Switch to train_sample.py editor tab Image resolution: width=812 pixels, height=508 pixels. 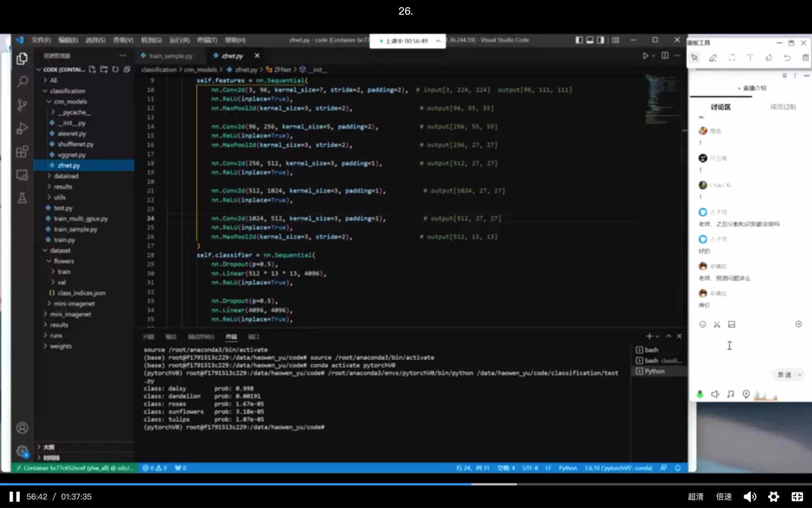click(170, 56)
